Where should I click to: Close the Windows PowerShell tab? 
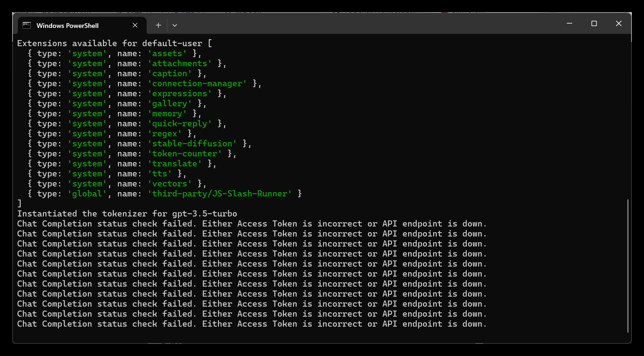tap(135, 25)
